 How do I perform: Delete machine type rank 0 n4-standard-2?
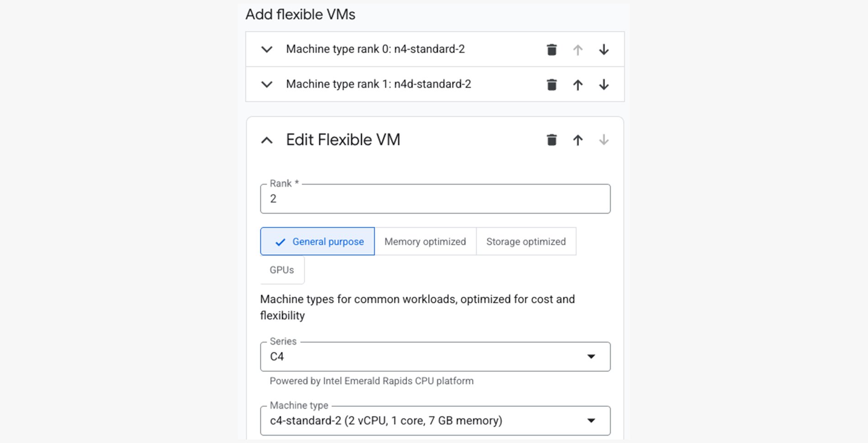coord(551,49)
